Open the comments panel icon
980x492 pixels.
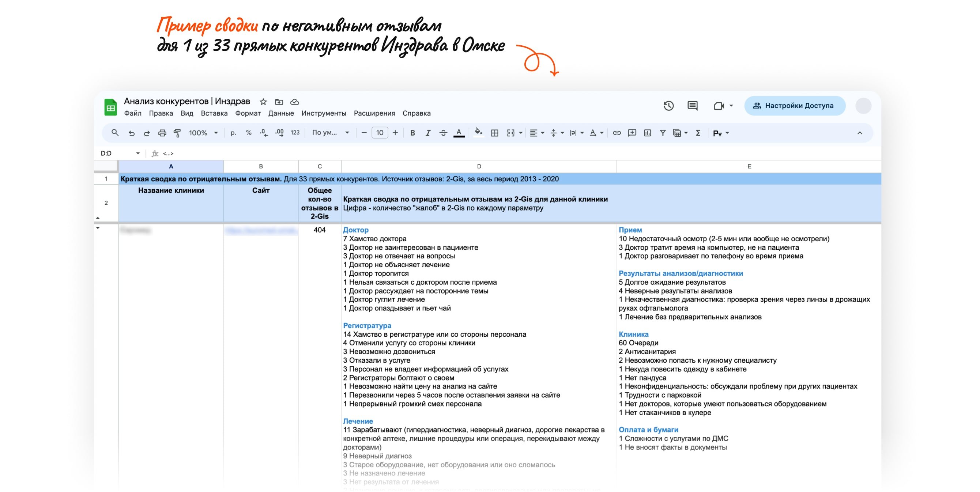pos(692,106)
